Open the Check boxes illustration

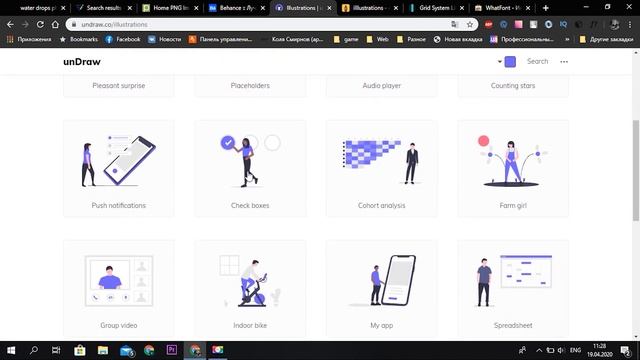click(x=250, y=168)
